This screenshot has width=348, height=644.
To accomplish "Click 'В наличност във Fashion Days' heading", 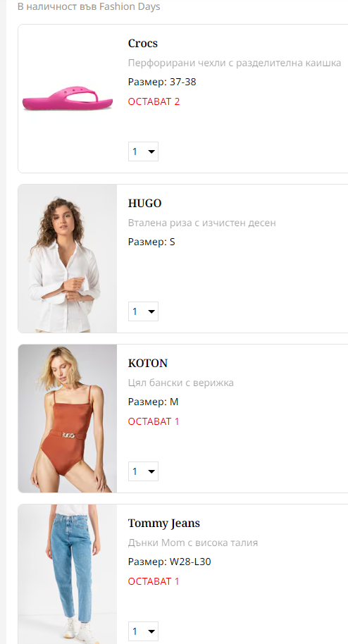I will click(89, 6).
